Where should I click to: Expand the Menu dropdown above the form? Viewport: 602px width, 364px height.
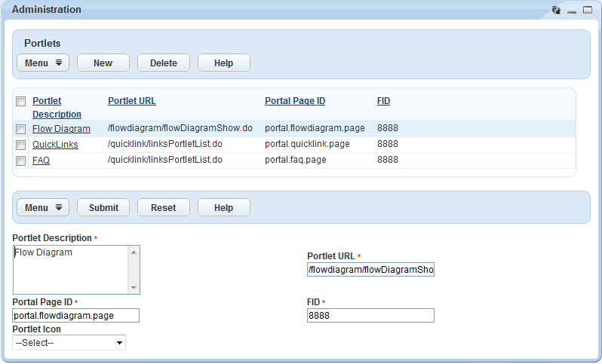pos(43,208)
